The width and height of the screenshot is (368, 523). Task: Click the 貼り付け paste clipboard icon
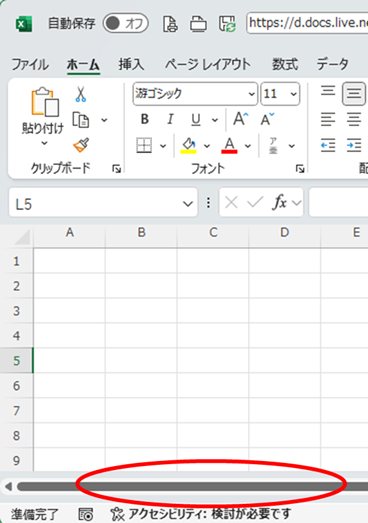[x=45, y=102]
